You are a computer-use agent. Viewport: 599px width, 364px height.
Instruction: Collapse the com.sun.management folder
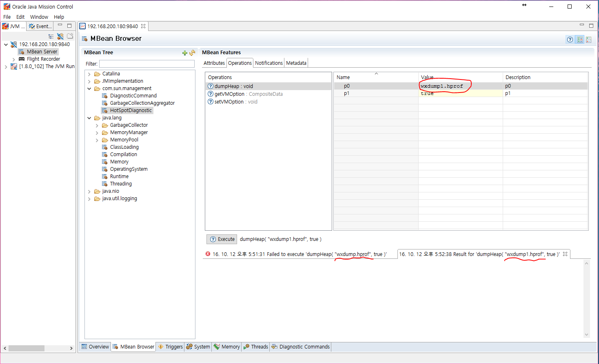[89, 89]
